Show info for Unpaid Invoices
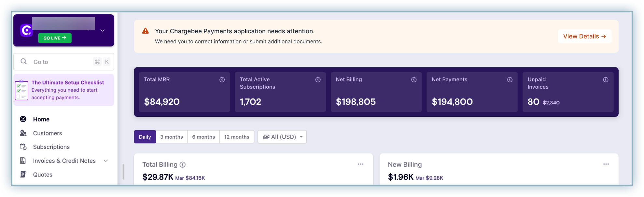 pos(606,80)
